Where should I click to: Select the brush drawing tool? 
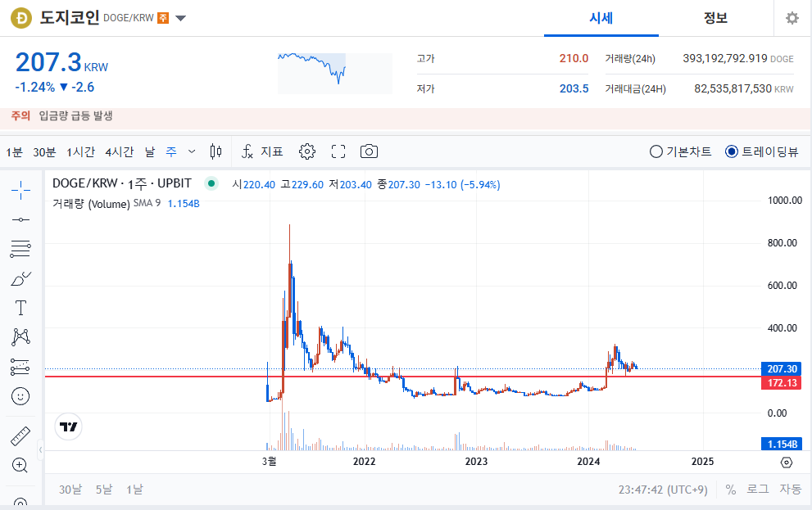pyautogui.click(x=20, y=279)
